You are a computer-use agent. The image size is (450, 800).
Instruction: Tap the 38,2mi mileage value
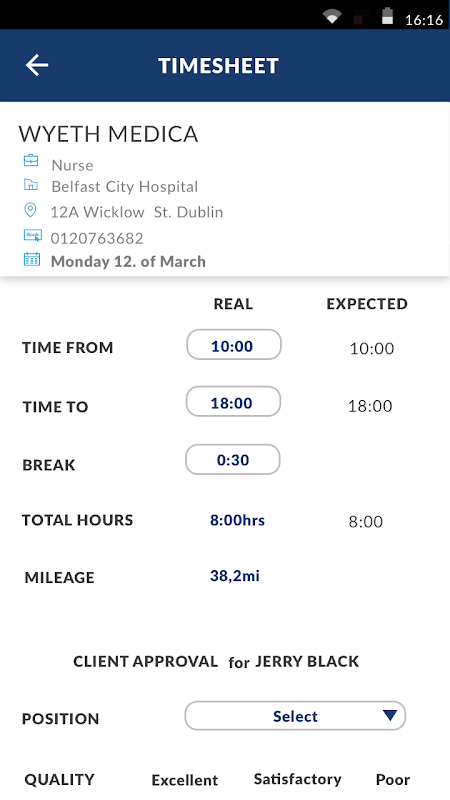pos(235,576)
